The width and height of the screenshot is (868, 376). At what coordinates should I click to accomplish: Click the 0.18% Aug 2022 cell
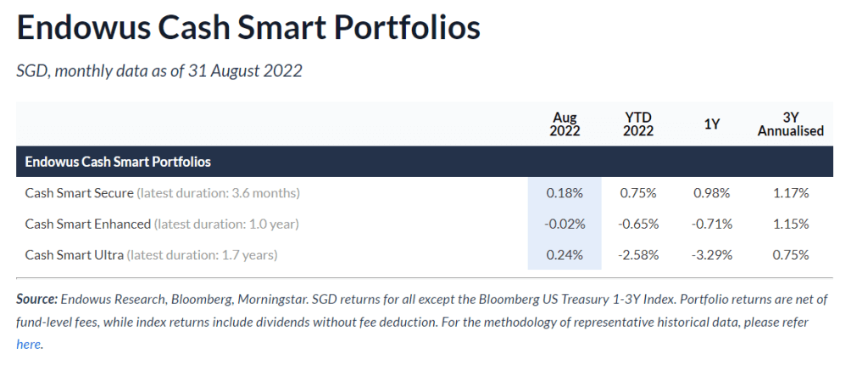pyautogui.click(x=565, y=193)
